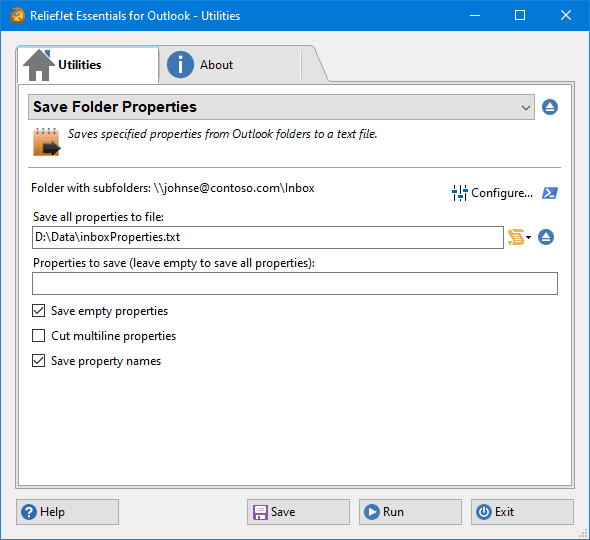Click the orange scroll macros icon
Viewport: 590px width, 540px height.
516,237
